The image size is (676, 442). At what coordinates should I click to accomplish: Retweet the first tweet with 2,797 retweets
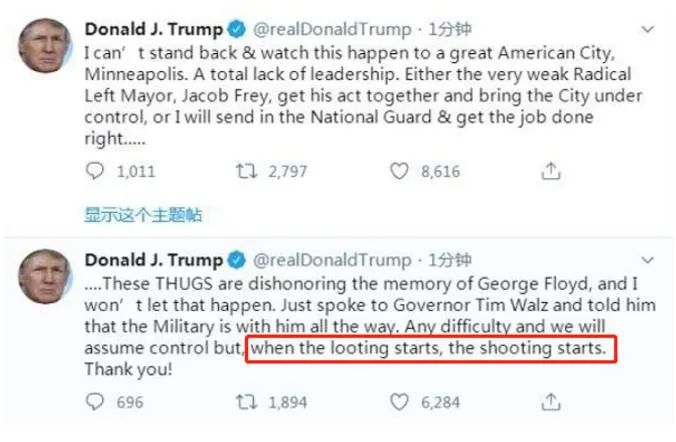click(247, 171)
